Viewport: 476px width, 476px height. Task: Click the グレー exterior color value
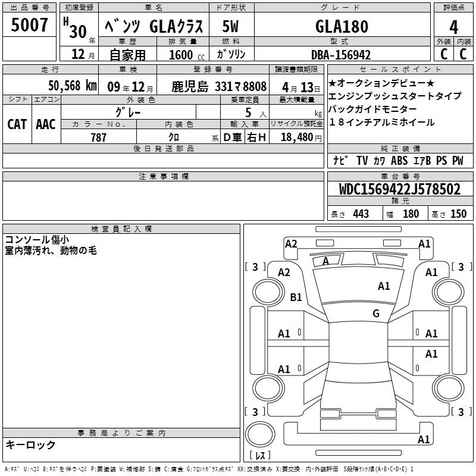140,112
